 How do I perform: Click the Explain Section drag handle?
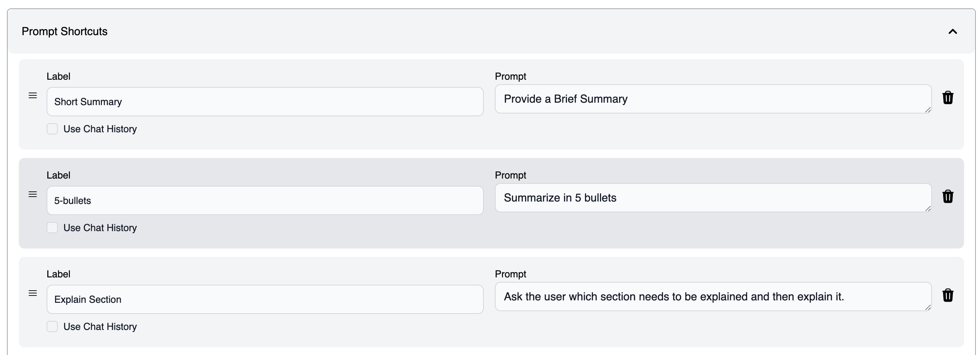(x=33, y=293)
